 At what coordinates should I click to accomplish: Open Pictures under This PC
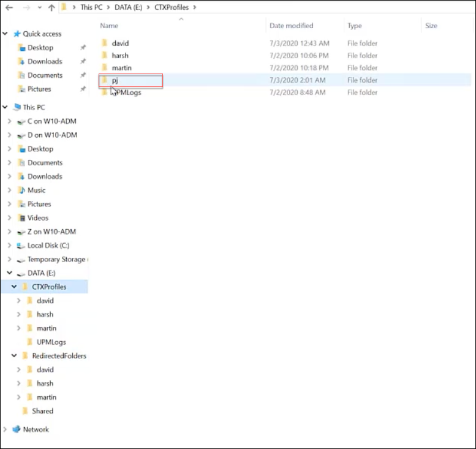pos(39,204)
